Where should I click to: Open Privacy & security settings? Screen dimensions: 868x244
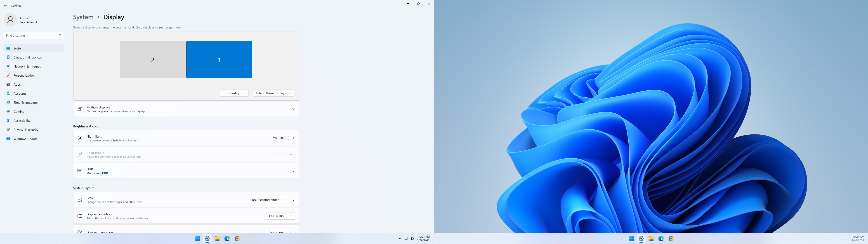pos(34,130)
